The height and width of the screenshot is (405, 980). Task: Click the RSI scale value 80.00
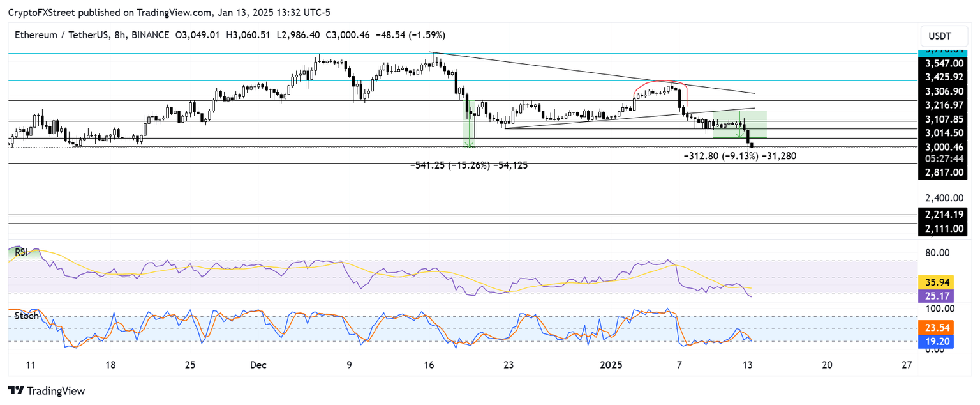[x=938, y=252]
